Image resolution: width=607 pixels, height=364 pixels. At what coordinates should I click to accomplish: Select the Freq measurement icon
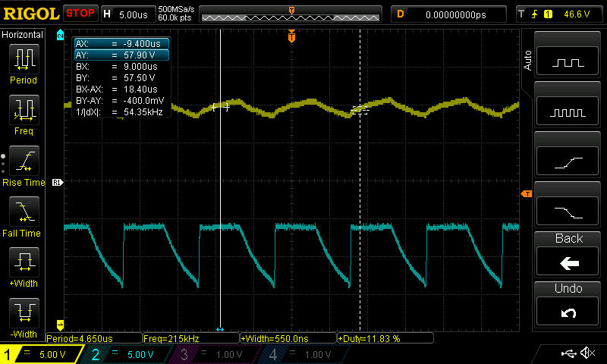click(24, 110)
